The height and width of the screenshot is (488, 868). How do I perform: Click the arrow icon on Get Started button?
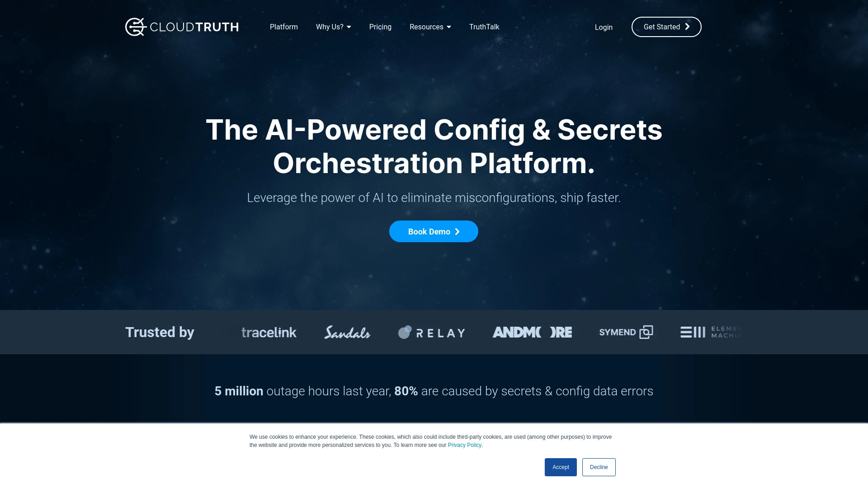point(687,27)
